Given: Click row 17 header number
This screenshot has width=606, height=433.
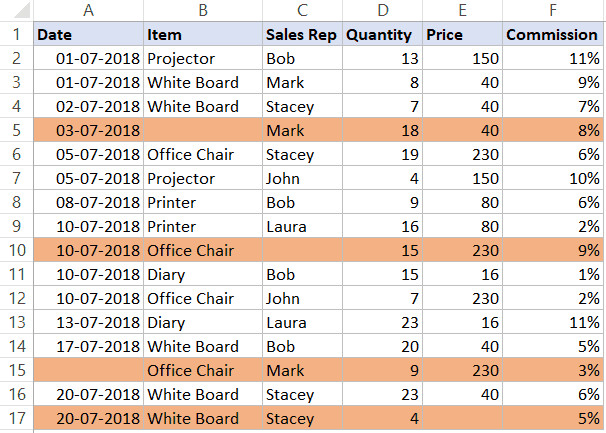Looking at the screenshot, I should coord(15,419).
